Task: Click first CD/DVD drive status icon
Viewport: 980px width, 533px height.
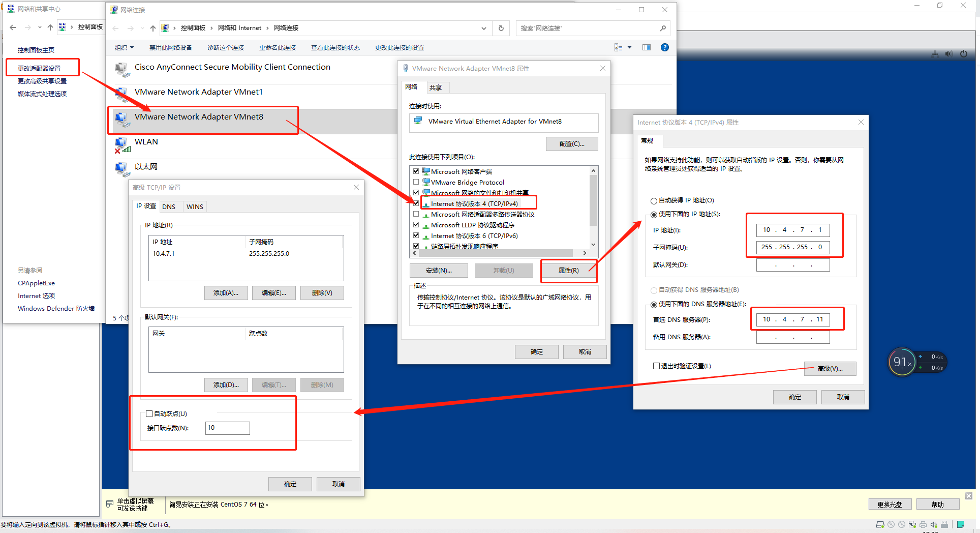Action: pyautogui.click(x=891, y=524)
